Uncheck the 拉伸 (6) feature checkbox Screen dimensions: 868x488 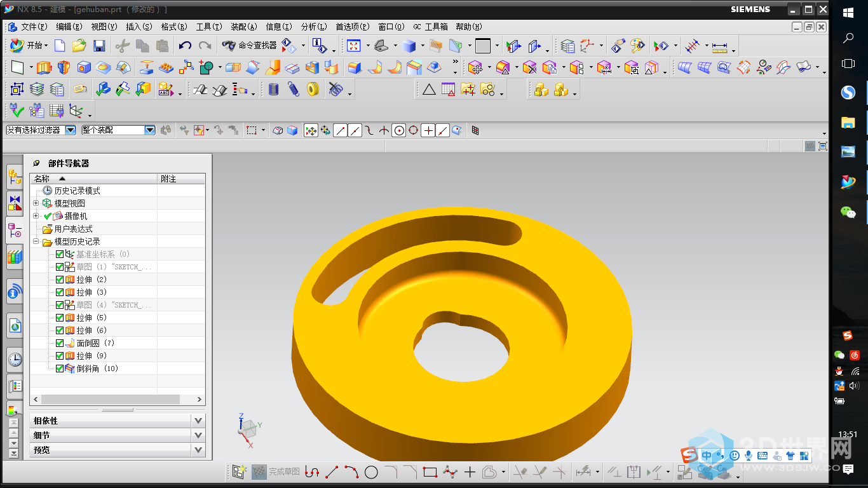click(x=60, y=330)
